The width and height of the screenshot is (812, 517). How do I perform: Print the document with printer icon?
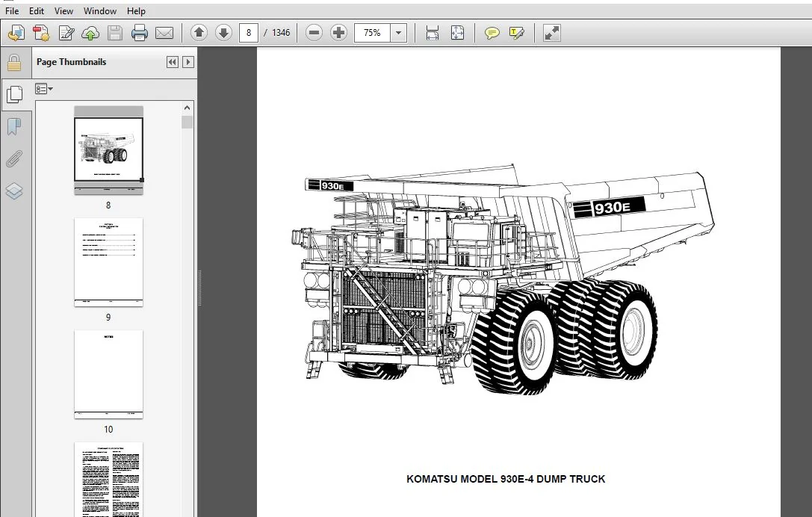tap(139, 33)
